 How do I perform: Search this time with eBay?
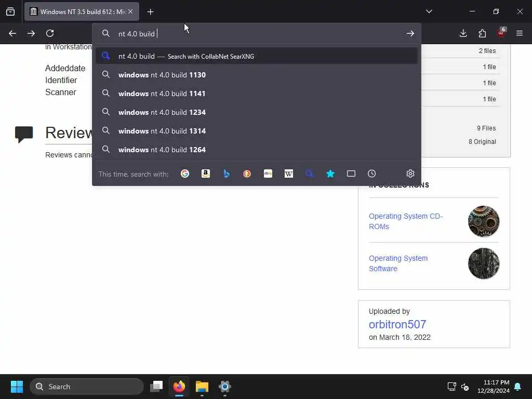point(268,174)
